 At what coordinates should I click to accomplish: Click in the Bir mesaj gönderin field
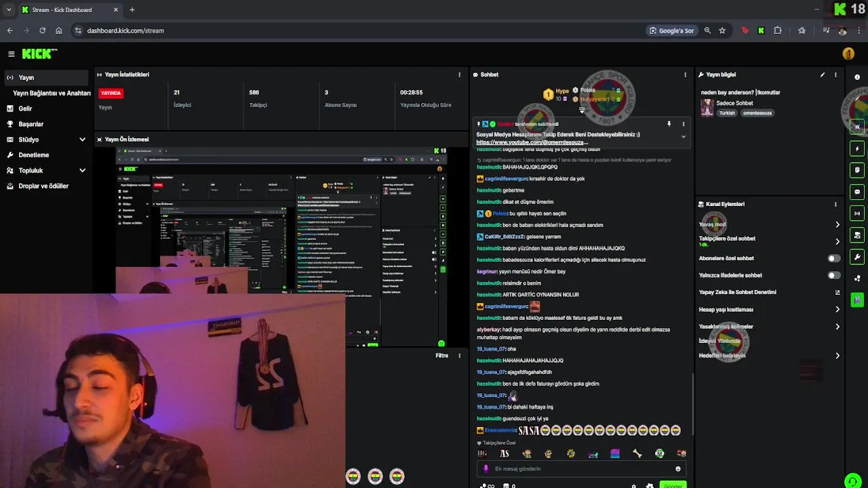click(x=580, y=469)
